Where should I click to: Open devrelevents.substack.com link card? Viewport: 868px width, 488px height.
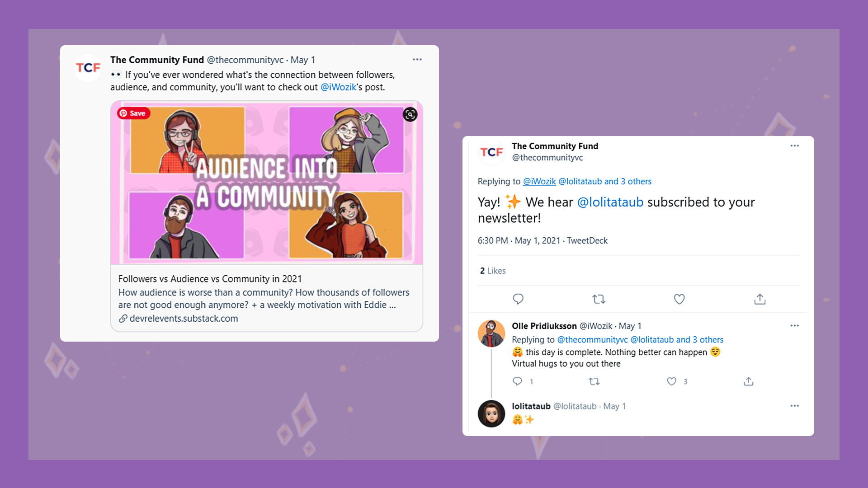point(267,298)
